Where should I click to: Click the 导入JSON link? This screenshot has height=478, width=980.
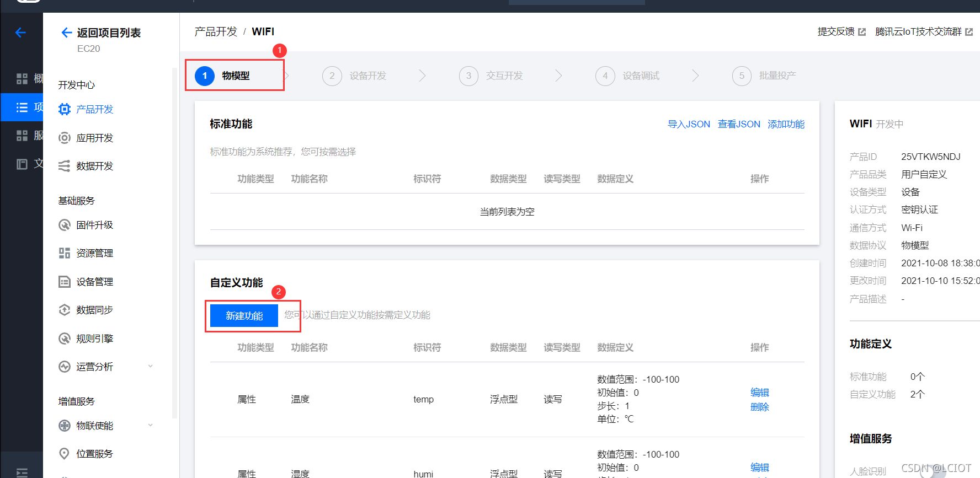(689, 124)
